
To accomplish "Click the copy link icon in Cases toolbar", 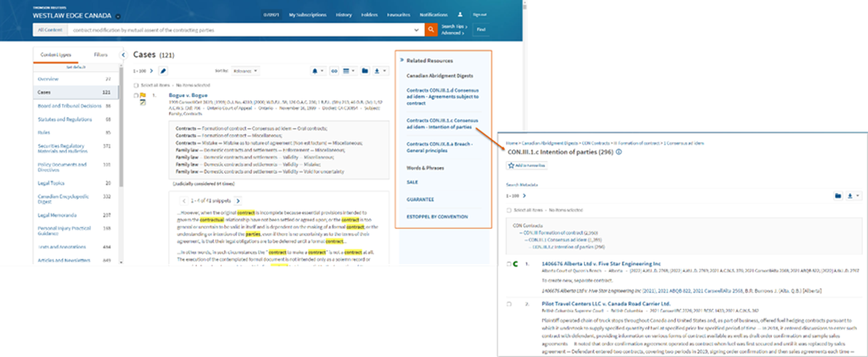I will pos(335,71).
